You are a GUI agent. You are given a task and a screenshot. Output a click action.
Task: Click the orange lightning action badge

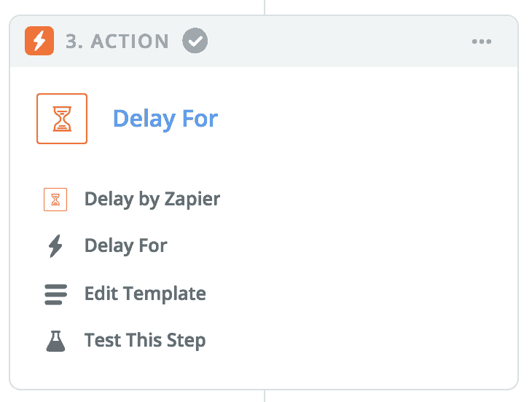tap(39, 41)
